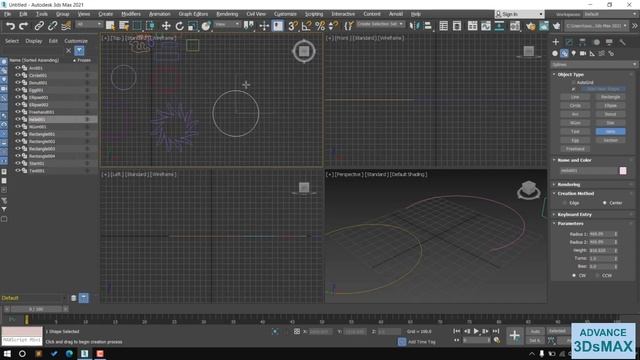
Task: Click the Play Animation button
Action: (x=476, y=331)
